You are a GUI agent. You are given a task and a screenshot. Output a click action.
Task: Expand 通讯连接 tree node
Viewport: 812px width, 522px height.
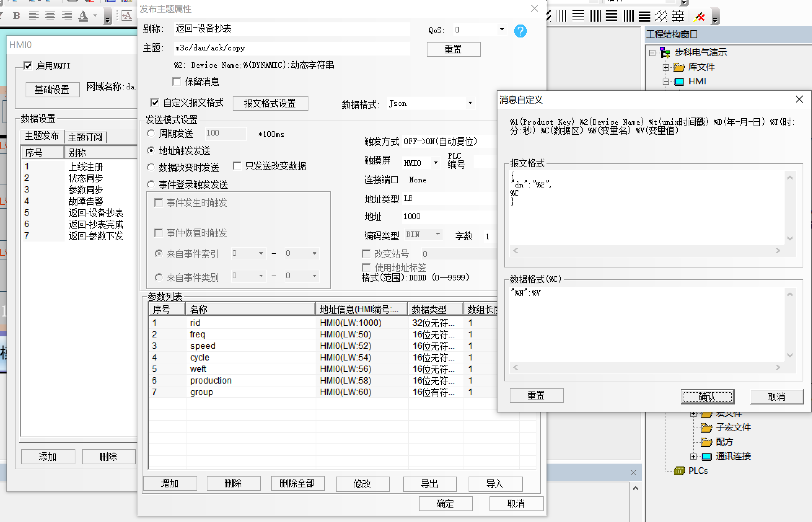pyautogui.click(x=693, y=456)
